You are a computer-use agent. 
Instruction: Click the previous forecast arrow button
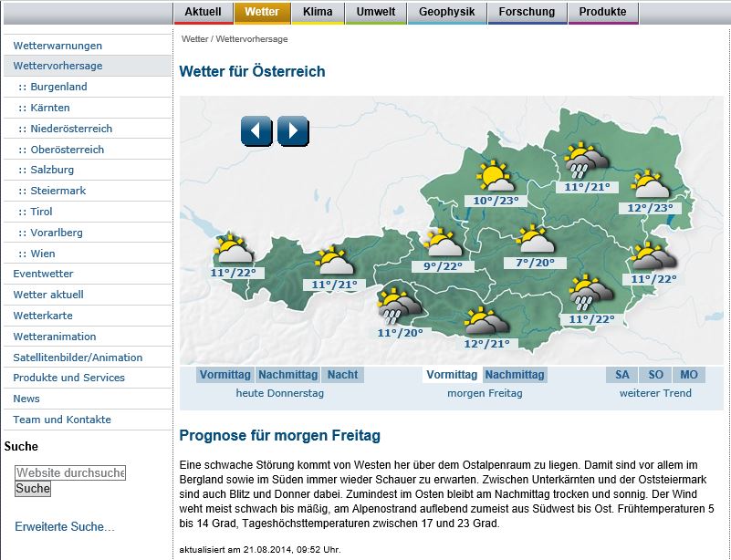pos(256,131)
